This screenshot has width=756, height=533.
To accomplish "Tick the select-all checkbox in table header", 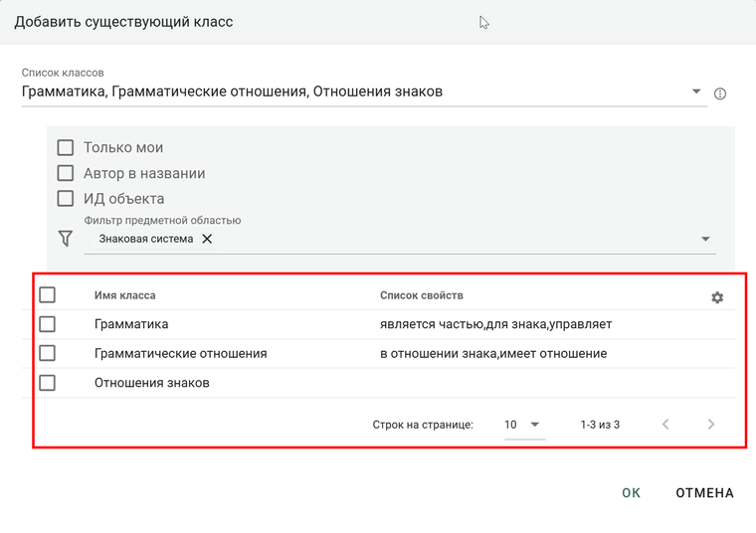I will tap(48, 295).
